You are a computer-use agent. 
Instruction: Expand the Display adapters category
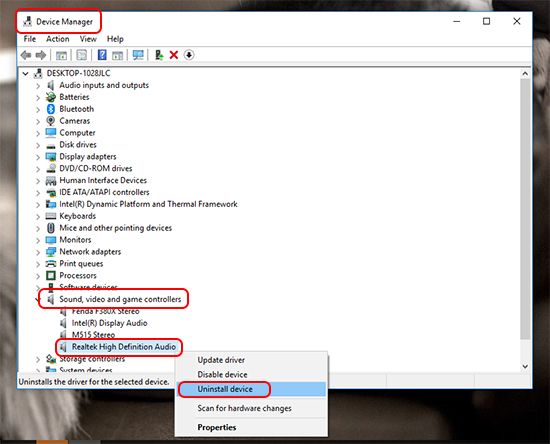pos(38,157)
